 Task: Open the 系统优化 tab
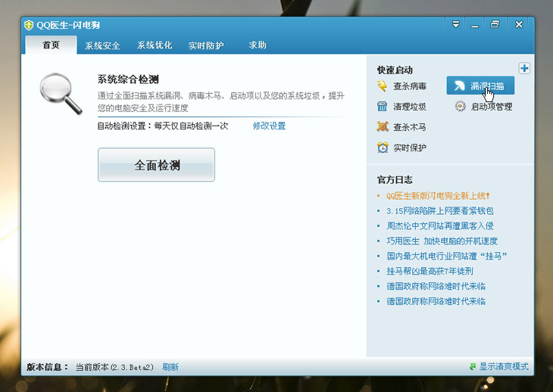click(x=155, y=45)
